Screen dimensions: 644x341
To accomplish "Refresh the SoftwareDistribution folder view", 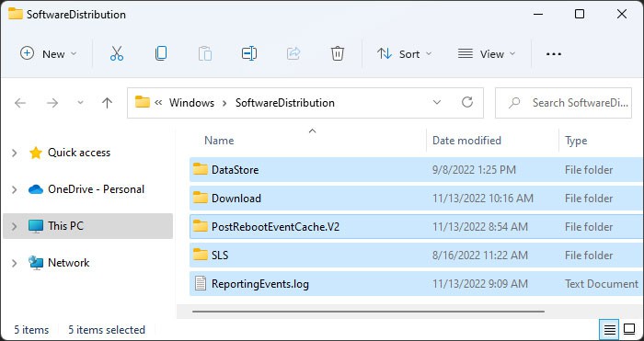I will click(x=467, y=102).
